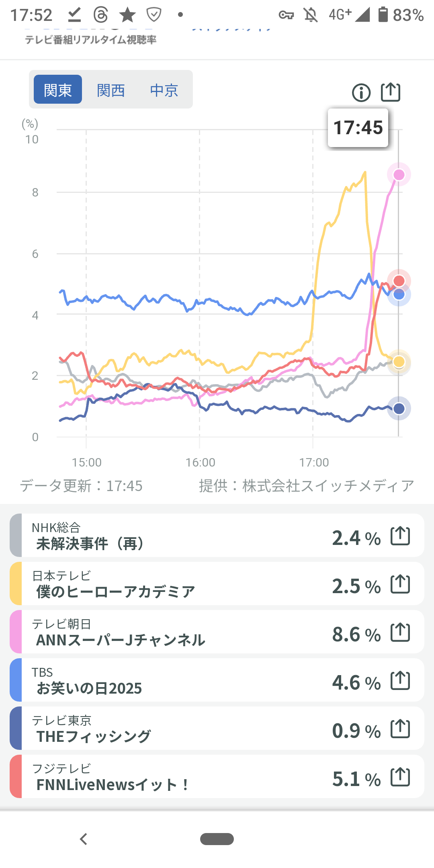The width and height of the screenshot is (434, 868).
Task: Tap the Android back navigation arrow
Action: tap(84, 839)
